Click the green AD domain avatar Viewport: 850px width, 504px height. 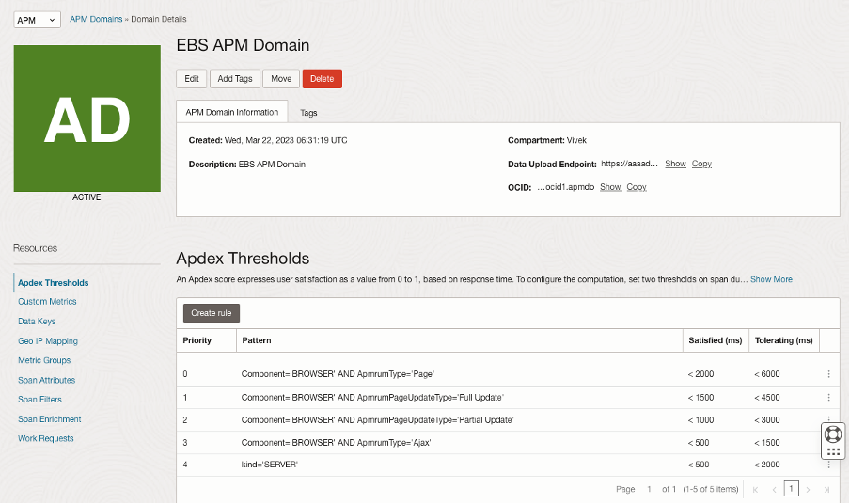pos(87,118)
